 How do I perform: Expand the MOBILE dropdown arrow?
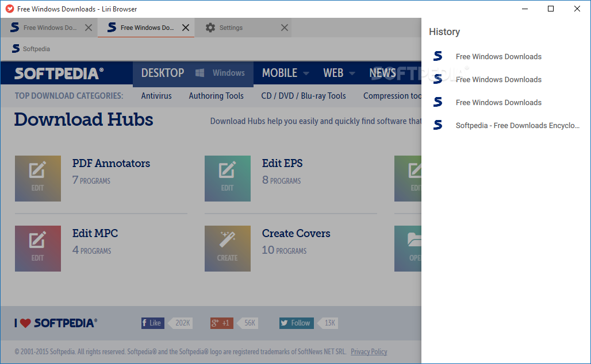tap(306, 73)
